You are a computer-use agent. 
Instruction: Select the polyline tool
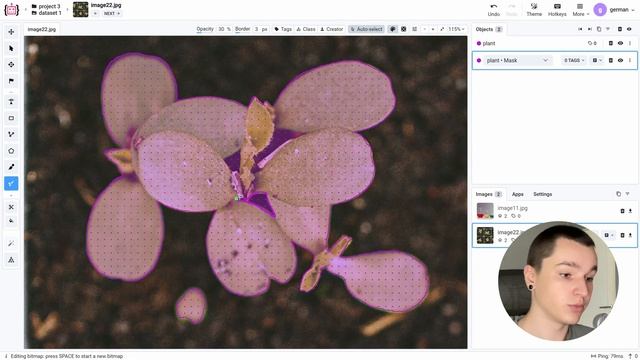[x=11, y=134]
